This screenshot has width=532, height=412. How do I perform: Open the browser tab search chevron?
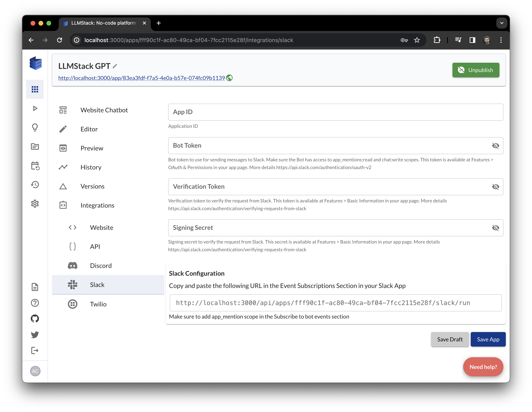[501, 23]
